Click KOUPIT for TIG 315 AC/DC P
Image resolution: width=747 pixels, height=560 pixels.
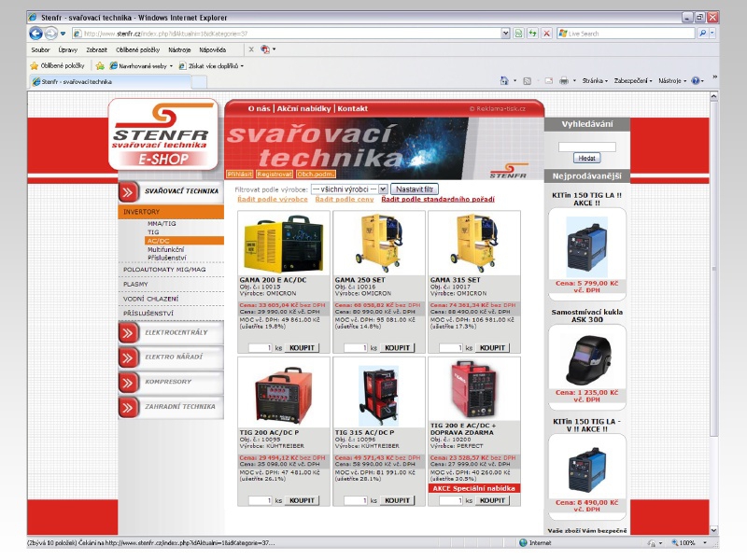point(398,500)
